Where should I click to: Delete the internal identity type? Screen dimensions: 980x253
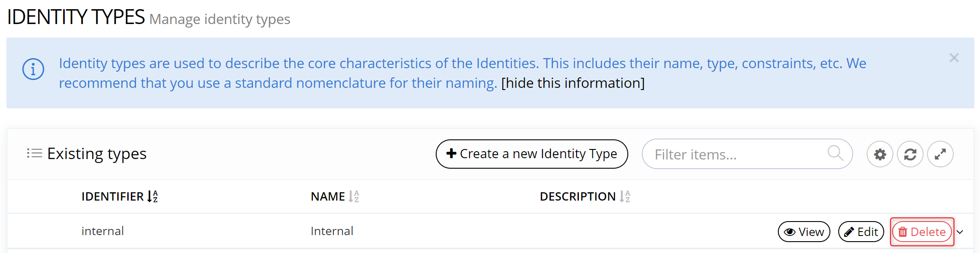coord(922,232)
